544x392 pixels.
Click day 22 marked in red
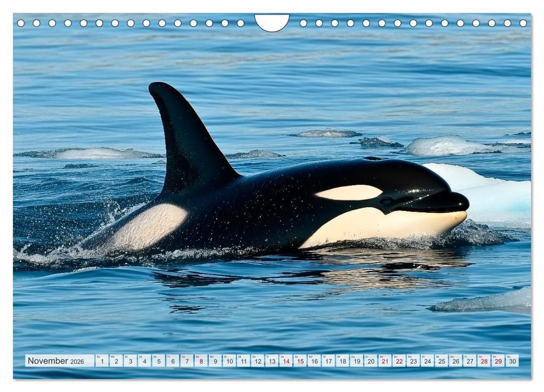[x=398, y=361]
